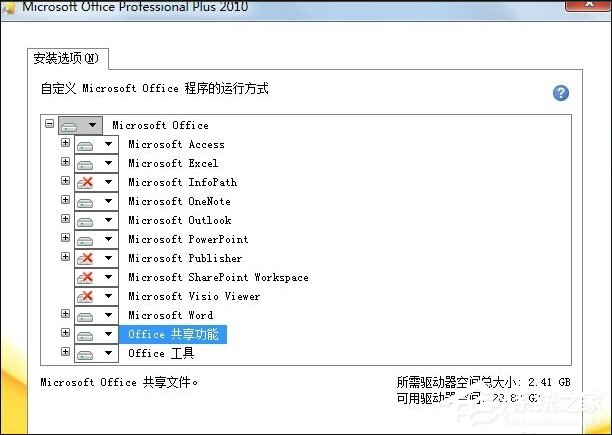Open install option dropdown for Office 共享功能

(96, 334)
